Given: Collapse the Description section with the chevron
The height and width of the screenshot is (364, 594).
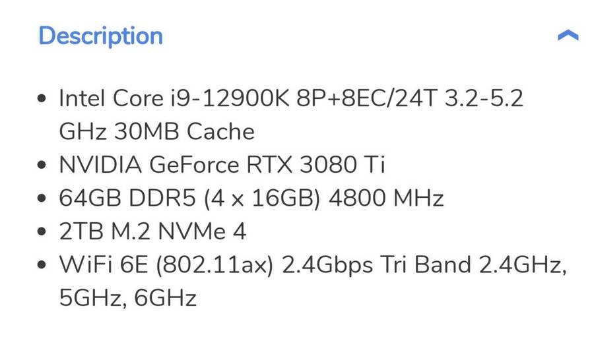Looking at the screenshot, I should point(568,36).
